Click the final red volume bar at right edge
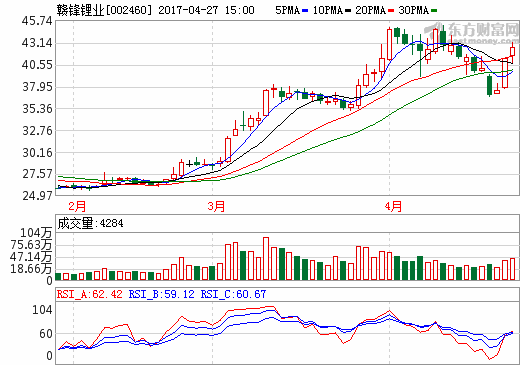Screen dimensions: 520x365 tap(513, 269)
